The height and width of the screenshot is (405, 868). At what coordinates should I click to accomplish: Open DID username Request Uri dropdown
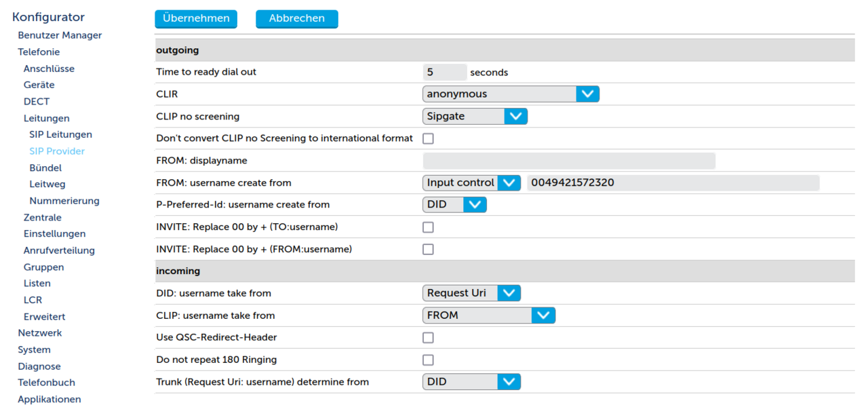(471, 294)
